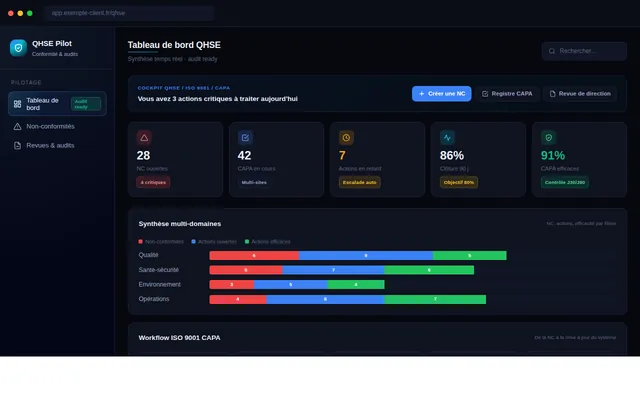Viewport: 640px width, 400px height.
Task: Click the Audit ready badge in sidebar
Action: (86, 104)
